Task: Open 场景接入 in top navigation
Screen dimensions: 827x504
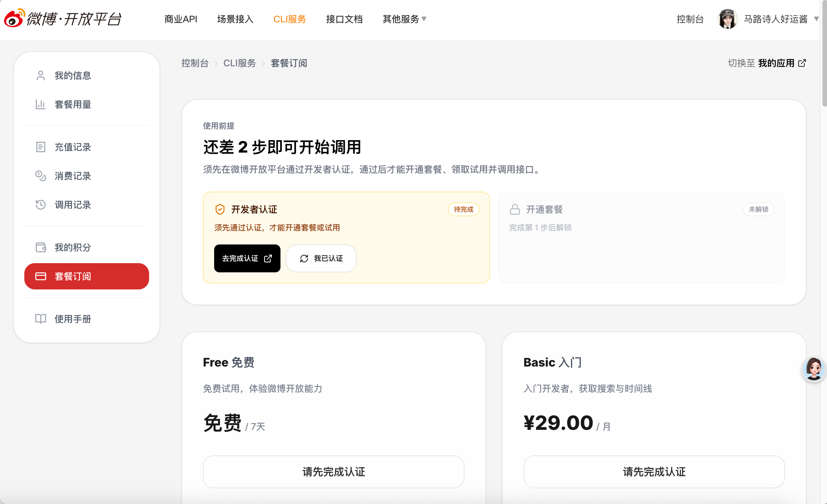Action: tap(235, 19)
